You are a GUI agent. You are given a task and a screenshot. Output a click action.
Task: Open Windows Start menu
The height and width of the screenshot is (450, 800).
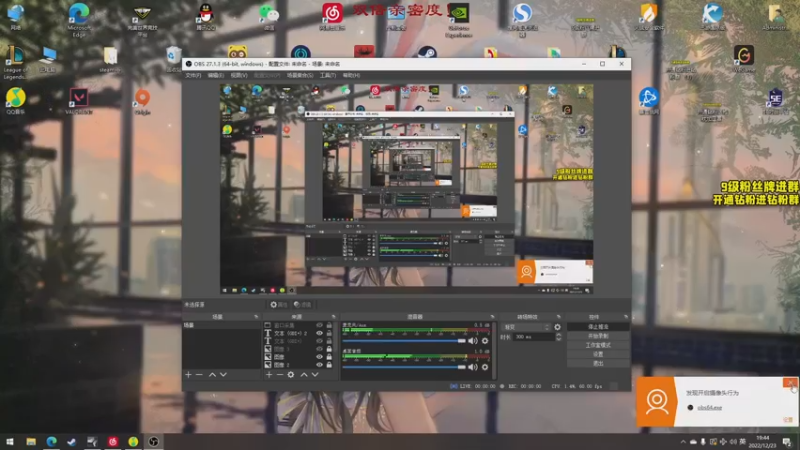pos(10,441)
